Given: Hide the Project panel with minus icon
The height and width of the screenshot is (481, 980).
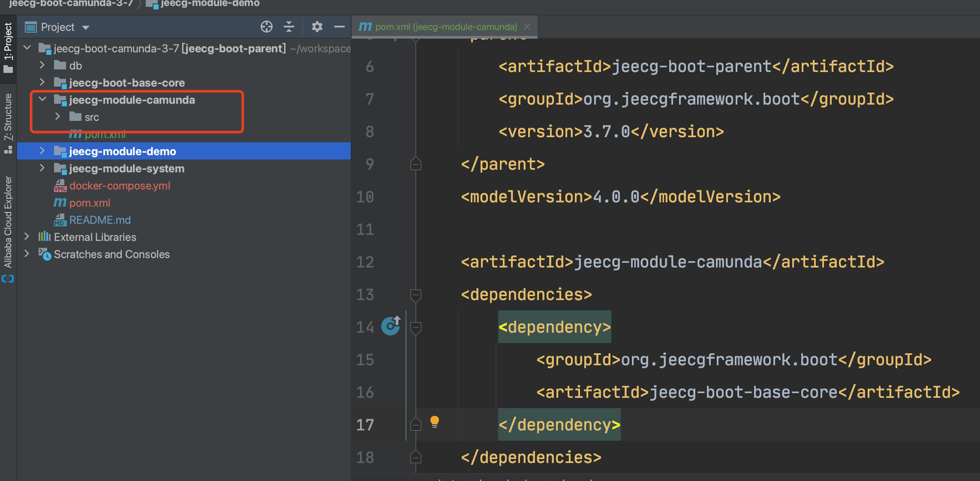Looking at the screenshot, I should click(x=340, y=27).
